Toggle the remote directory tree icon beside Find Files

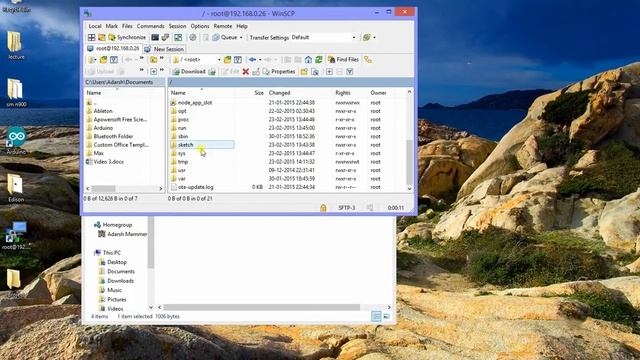click(368, 60)
